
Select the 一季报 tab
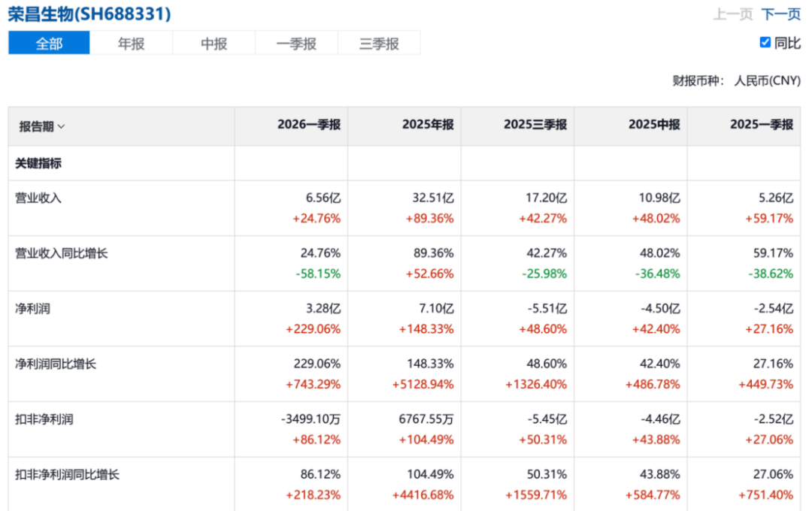tap(296, 44)
